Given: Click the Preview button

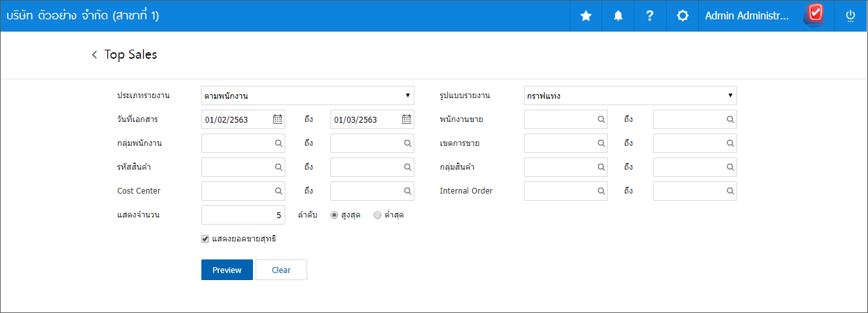Looking at the screenshot, I should 227,270.
